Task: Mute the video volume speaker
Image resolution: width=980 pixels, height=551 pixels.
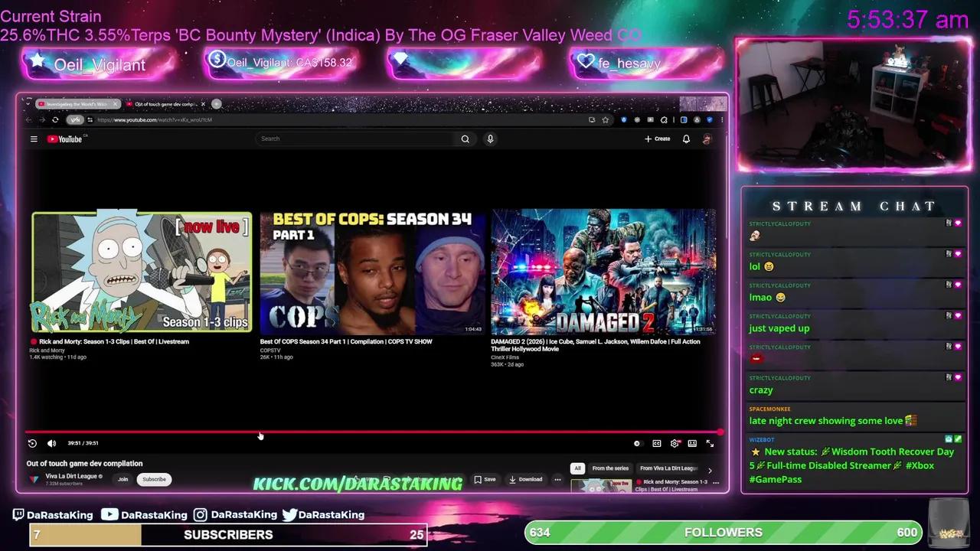Action: click(51, 443)
